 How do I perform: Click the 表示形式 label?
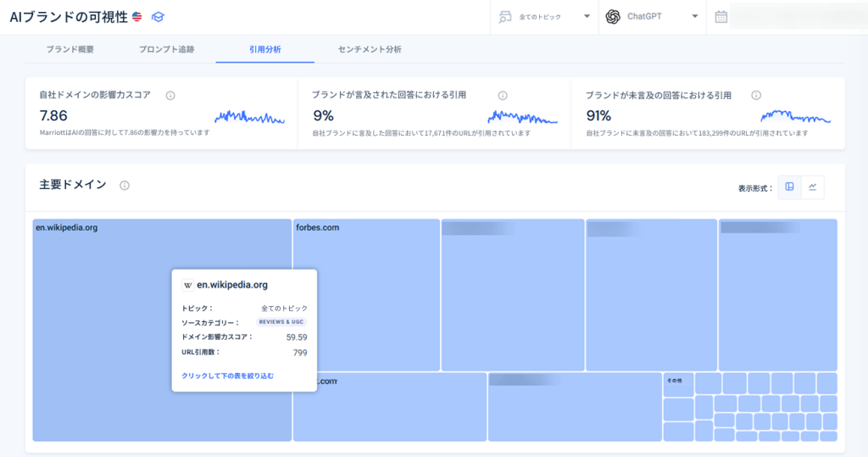click(x=755, y=188)
